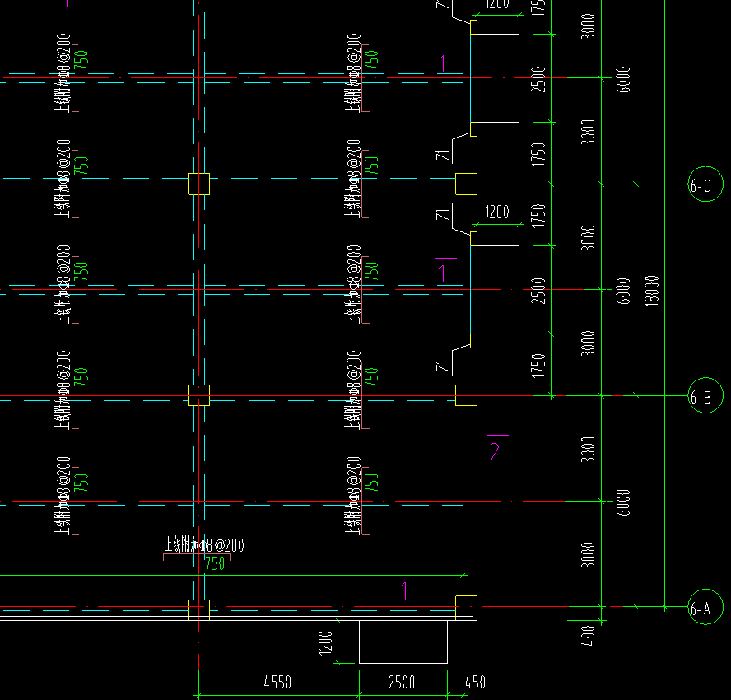Select the magenta section mark 2
The image size is (731, 700).
(495, 451)
